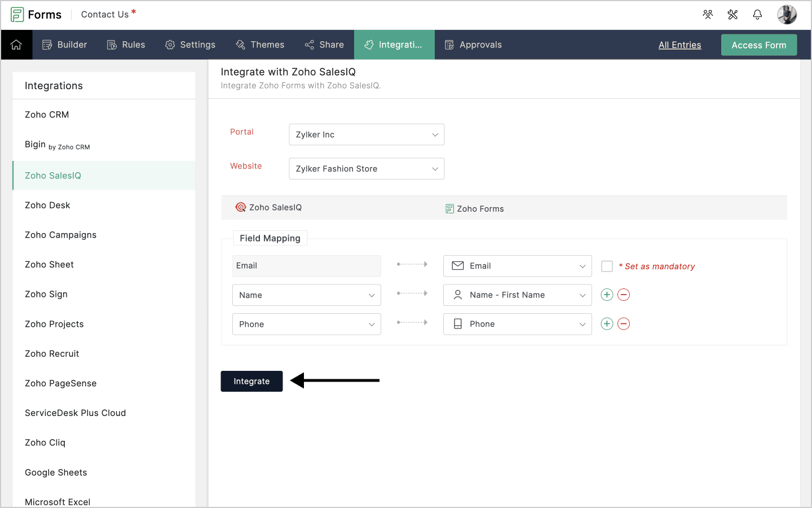Switch to the Approvals tab
This screenshot has width=812, height=508.
click(x=473, y=45)
